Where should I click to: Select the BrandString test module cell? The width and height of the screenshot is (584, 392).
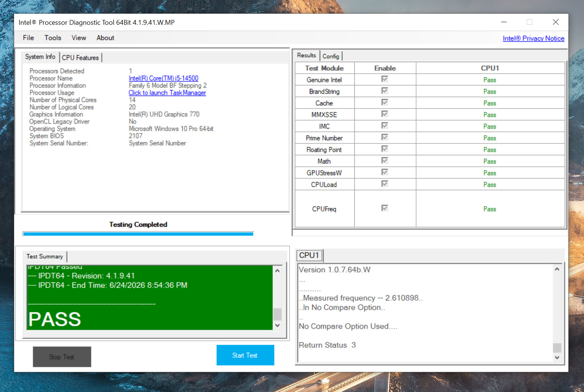click(324, 92)
